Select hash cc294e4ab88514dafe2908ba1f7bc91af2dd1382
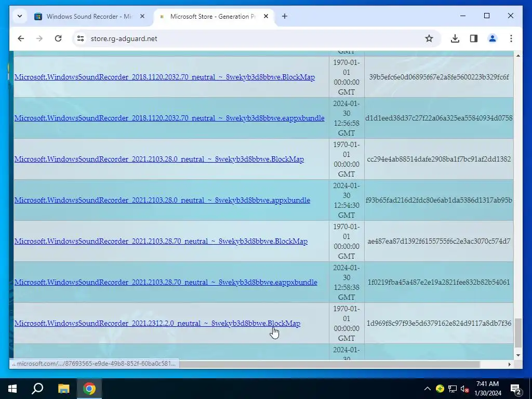Screen dimensions: 532x399 point(438,159)
